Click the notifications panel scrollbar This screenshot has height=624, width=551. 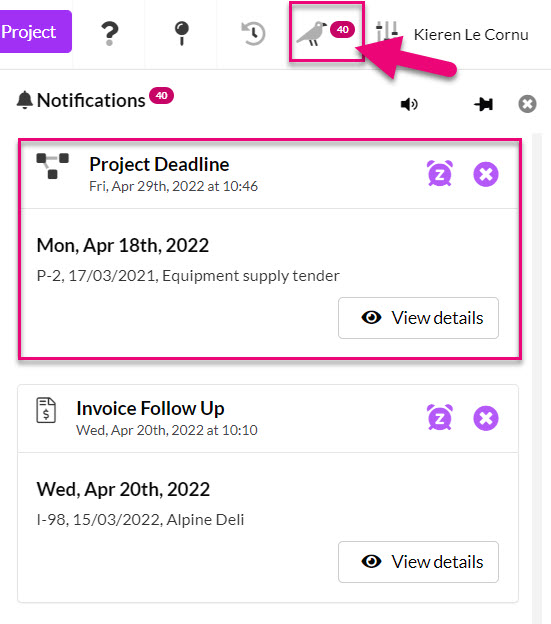point(537,378)
